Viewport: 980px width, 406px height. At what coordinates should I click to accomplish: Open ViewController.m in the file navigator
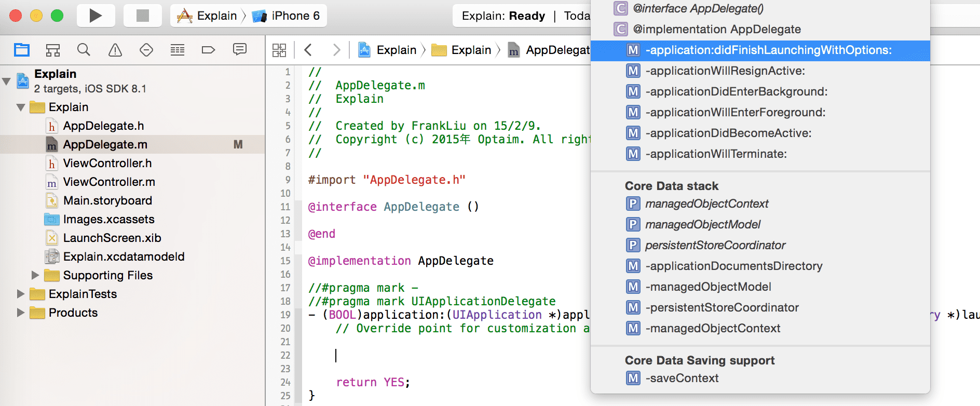tap(109, 182)
